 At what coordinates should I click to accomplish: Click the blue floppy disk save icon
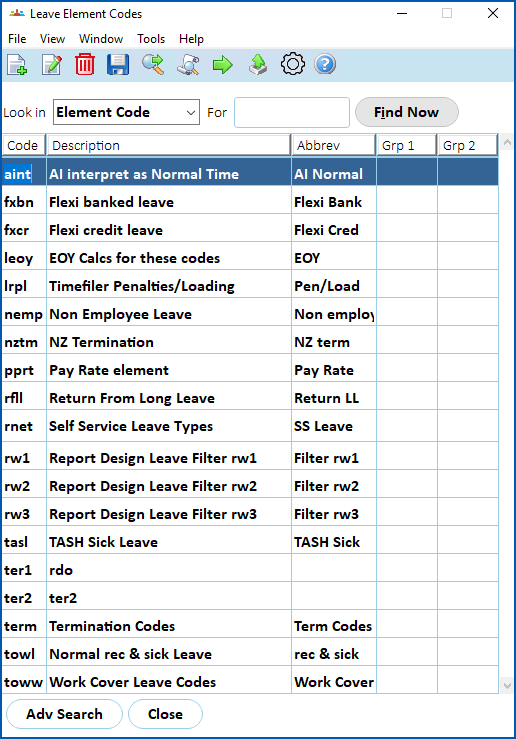click(118, 65)
